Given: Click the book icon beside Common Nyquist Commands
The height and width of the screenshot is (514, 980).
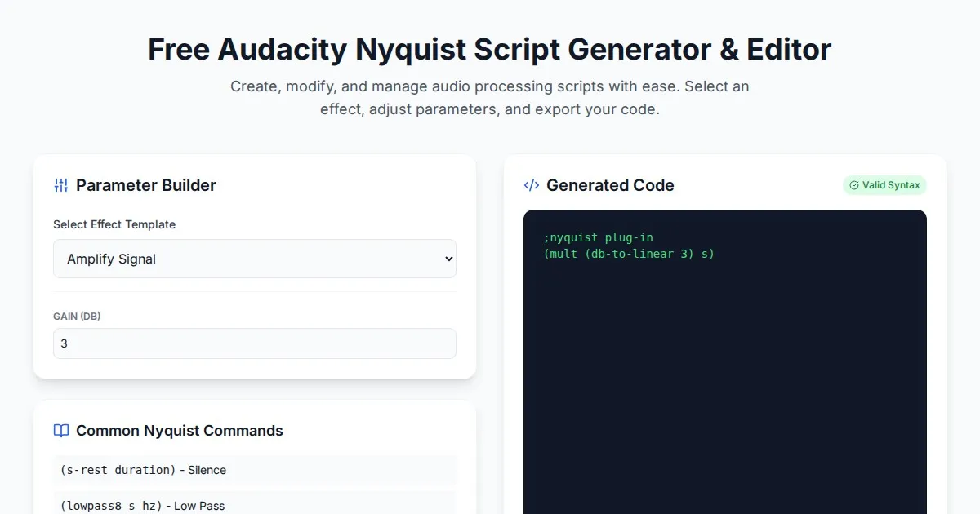Looking at the screenshot, I should click(x=61, y=431).
